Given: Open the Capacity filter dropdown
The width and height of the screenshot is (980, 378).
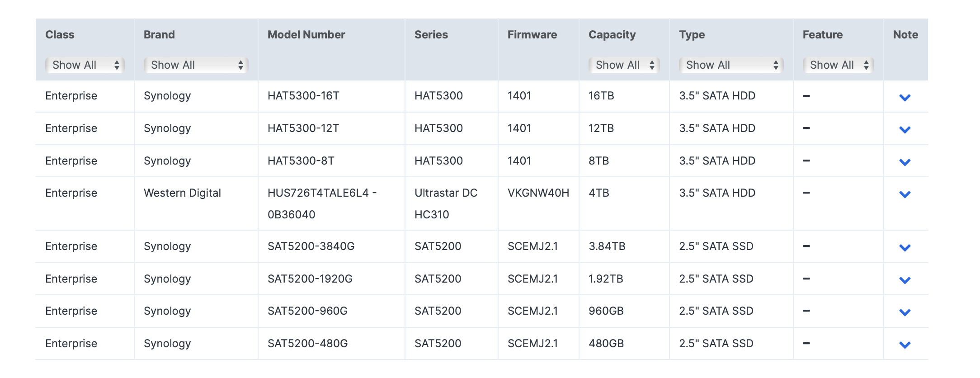Looking at the screenshot, I should click(624, 65).
